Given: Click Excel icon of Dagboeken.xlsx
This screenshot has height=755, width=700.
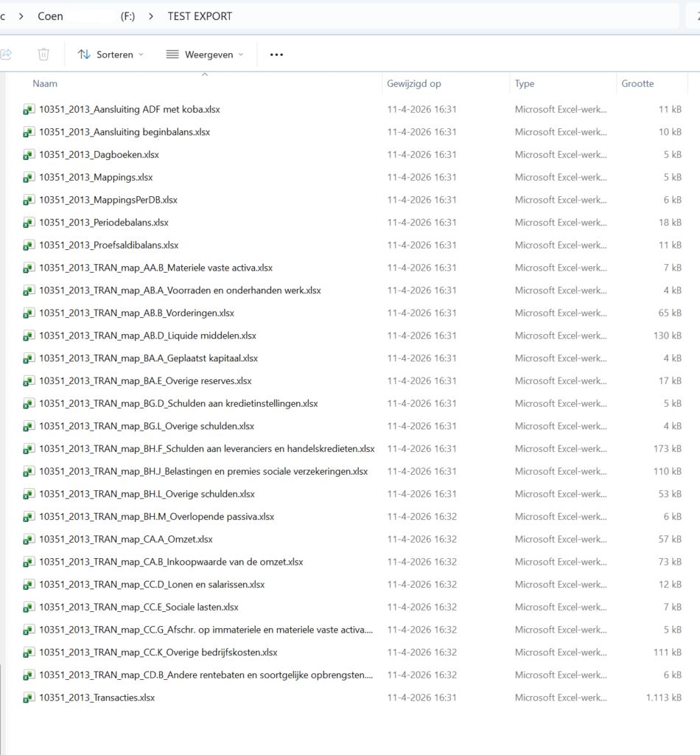Looking at the screenshot, I should (29, 155).
